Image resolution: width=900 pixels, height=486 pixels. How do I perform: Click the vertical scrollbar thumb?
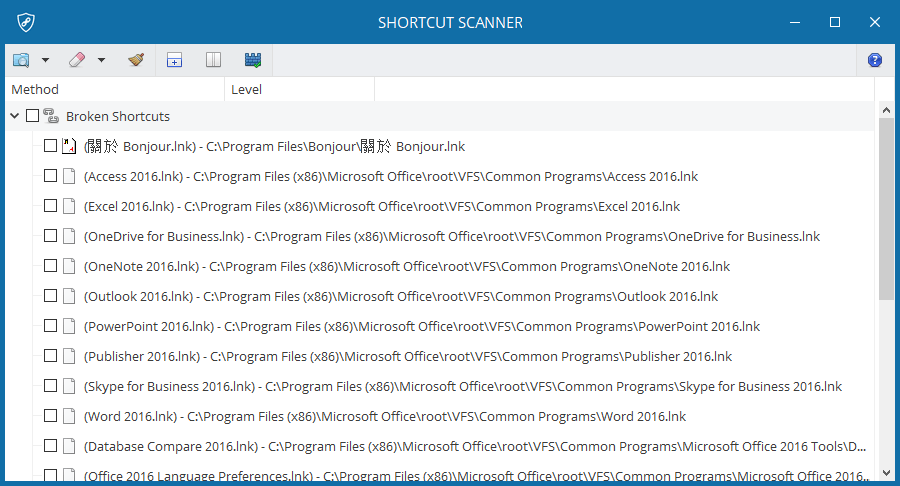(x=886, y=209)
